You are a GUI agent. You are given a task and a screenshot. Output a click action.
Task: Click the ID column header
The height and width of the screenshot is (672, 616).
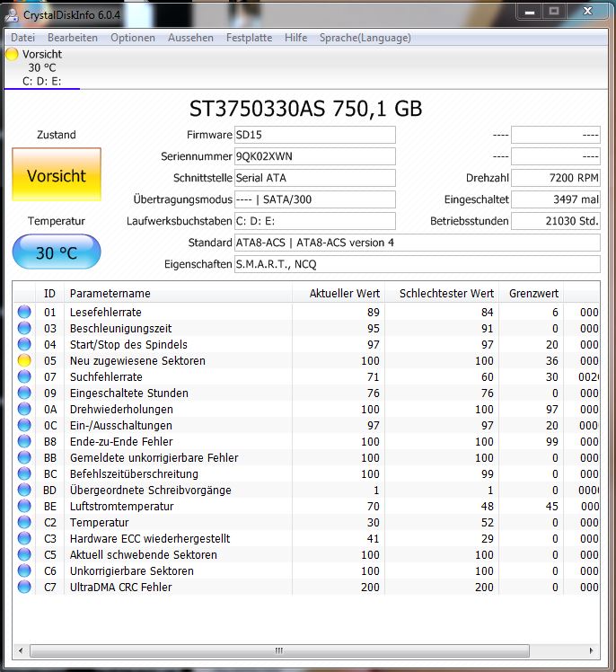(49, 293)
